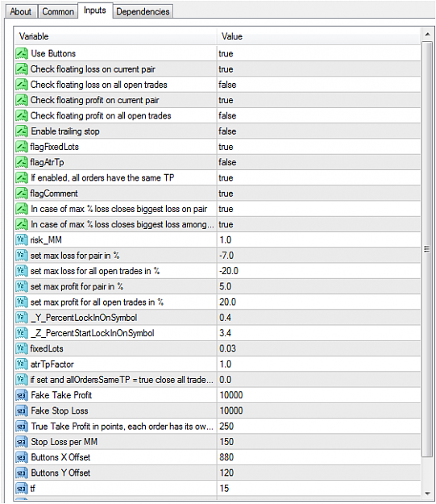
Task: Select the atrTpFactor variable name
Action: [52, 364]
